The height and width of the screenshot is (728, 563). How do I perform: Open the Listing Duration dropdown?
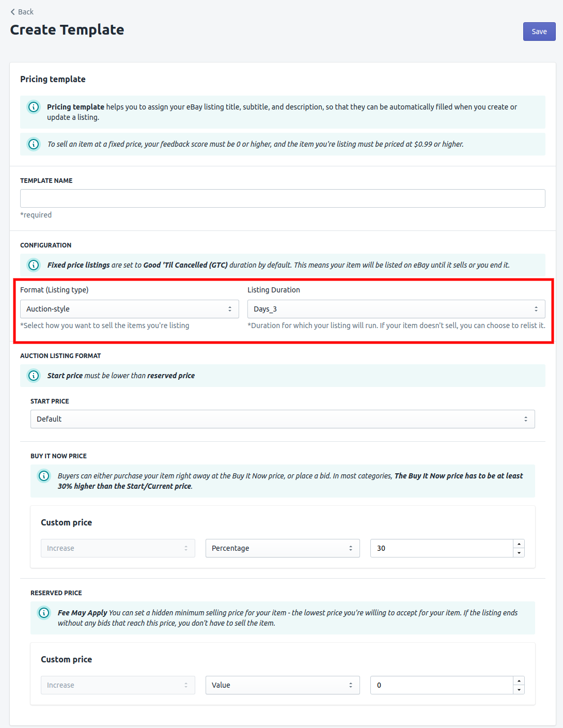tap(396, 309)
